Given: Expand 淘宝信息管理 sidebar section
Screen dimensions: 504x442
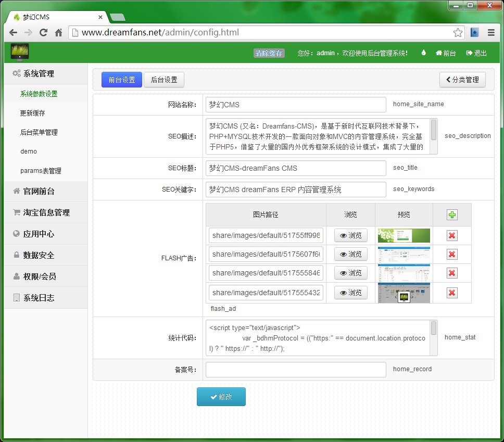Looking at the screenshot, I should (x=46, y=212).
